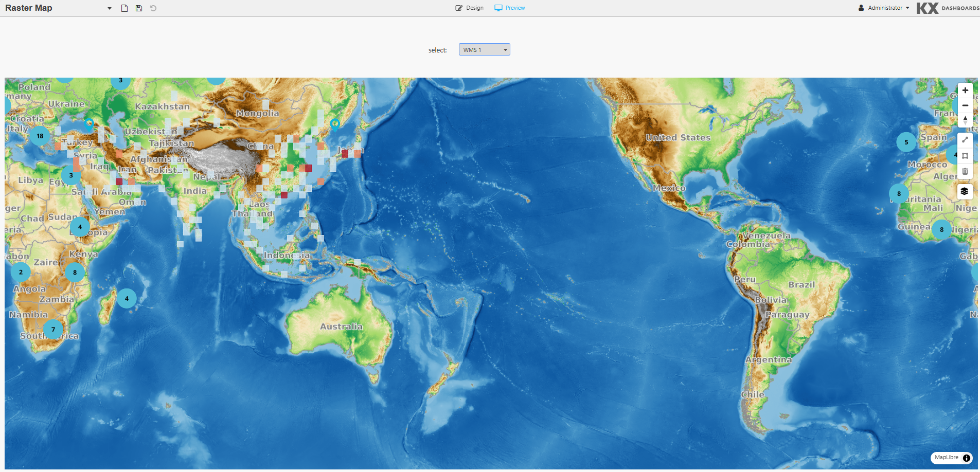The height and width of the screenshot is (472, 980).
Task: Open the map layers control
Action: (x=965, y=191)
